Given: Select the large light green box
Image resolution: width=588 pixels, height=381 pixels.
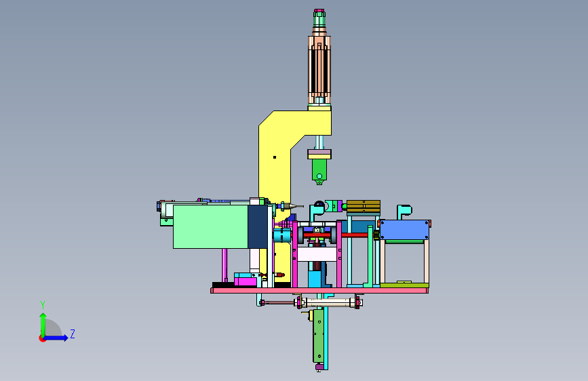Looking at the screenshot, I should click(210, 226).
